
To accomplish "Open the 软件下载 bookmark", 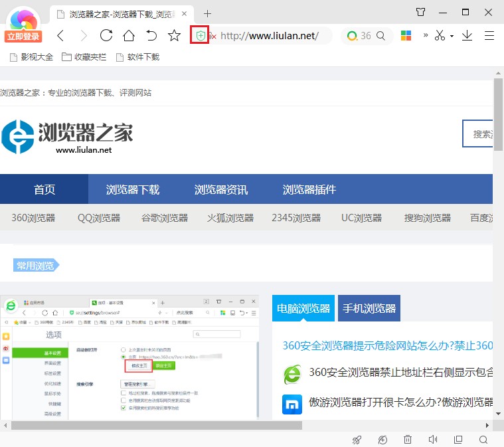I will (137, 57).
